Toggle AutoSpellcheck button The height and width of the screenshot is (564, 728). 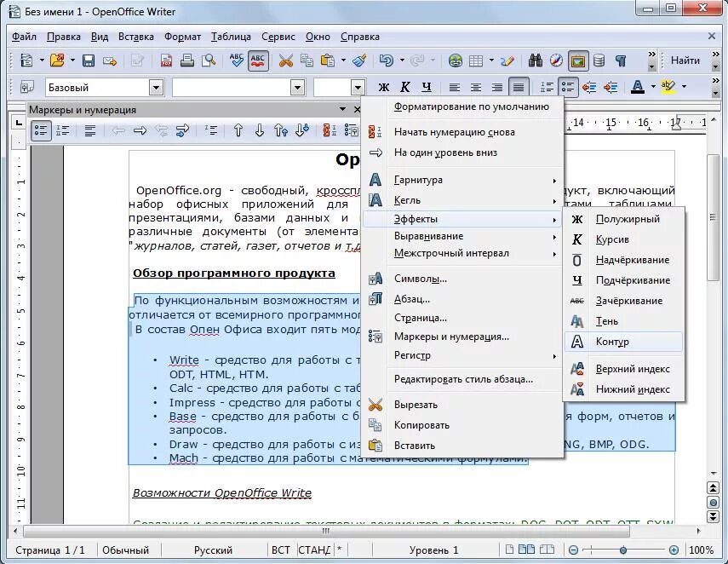(258, 60)
